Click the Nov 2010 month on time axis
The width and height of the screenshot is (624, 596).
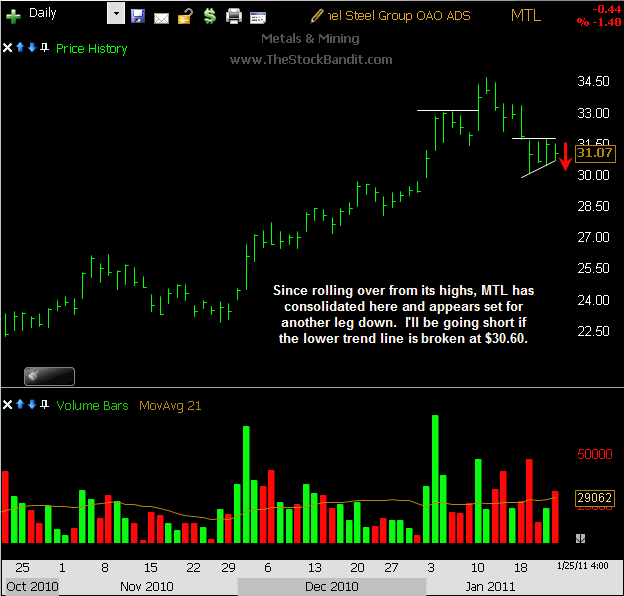point(146,586)
